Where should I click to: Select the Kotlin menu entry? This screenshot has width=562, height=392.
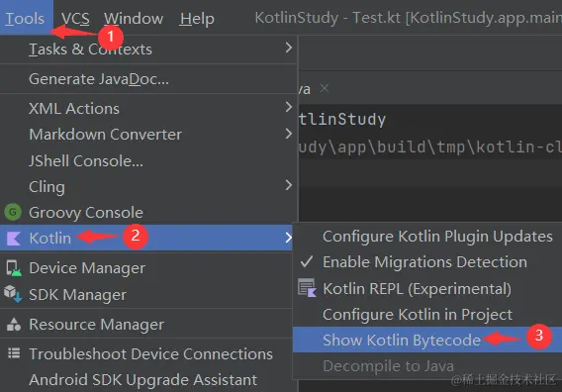146,238
